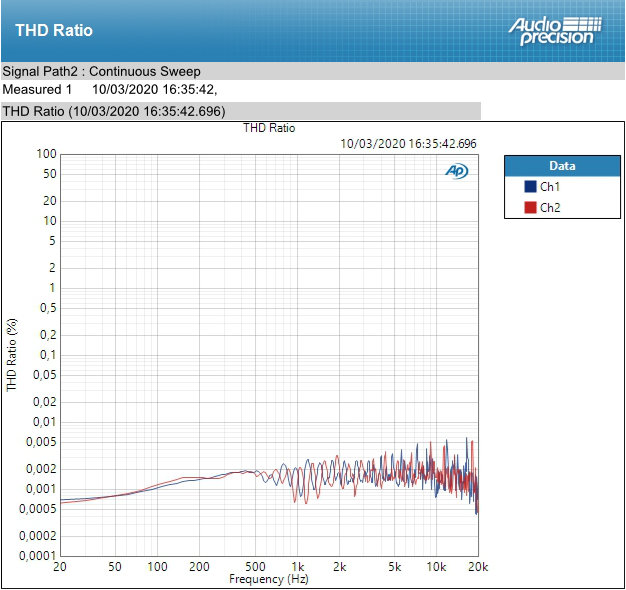Select the Signal Path2 Continuous Sweep row

coord(101,71)
